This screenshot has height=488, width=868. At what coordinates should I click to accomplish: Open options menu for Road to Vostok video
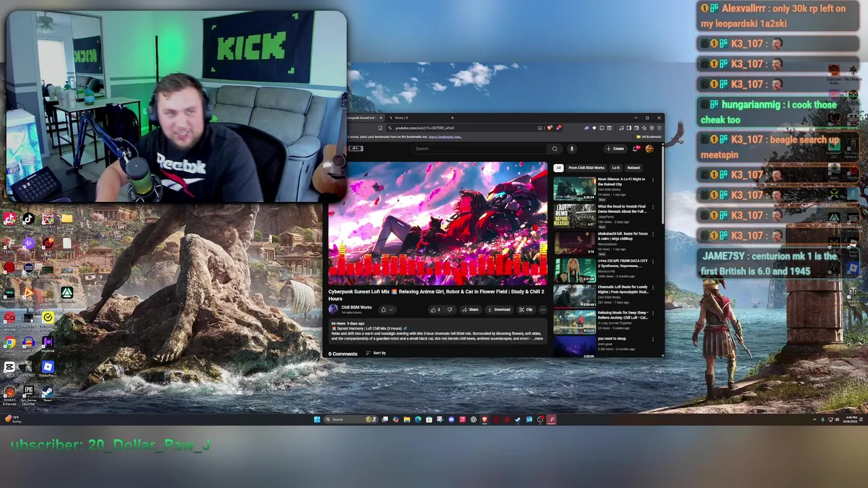pos(653,207)
